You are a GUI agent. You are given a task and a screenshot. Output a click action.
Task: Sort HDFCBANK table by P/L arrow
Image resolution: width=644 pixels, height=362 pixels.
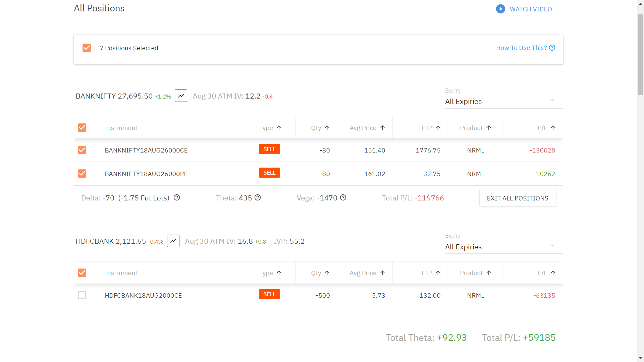[553, 273]
